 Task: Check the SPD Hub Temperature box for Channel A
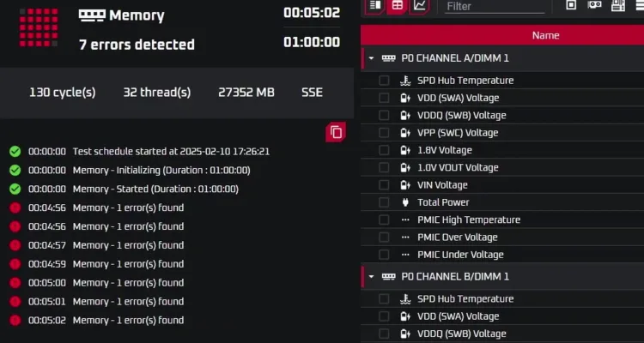click(x=384, y=81)
